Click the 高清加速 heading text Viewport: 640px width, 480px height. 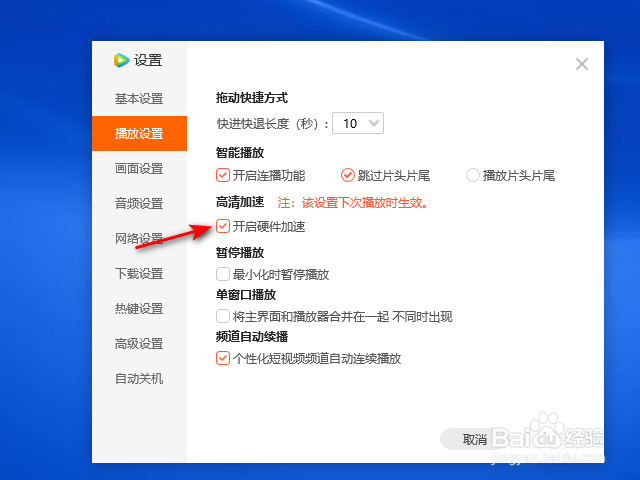tap(240, 202)
